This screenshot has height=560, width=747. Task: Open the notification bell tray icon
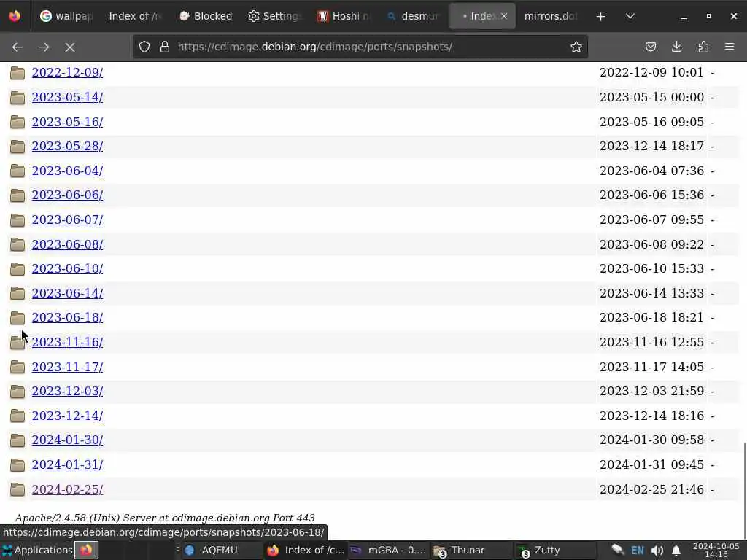click(676, 551)
